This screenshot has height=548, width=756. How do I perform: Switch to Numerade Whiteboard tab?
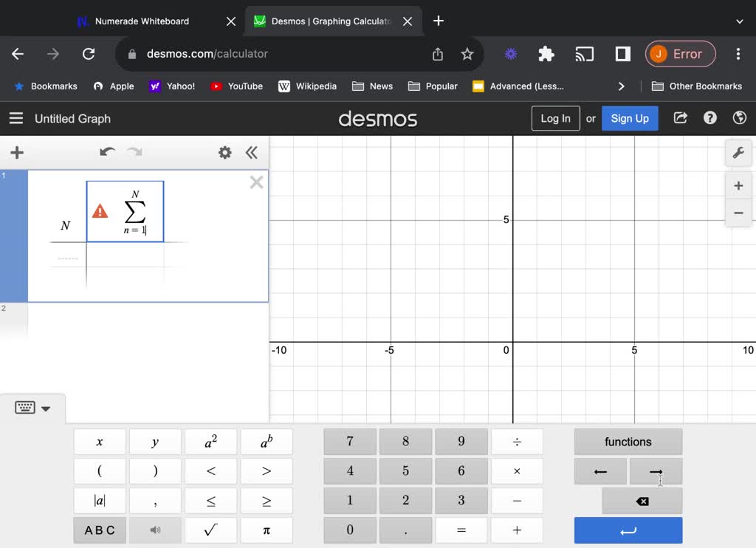pos(142,21)
